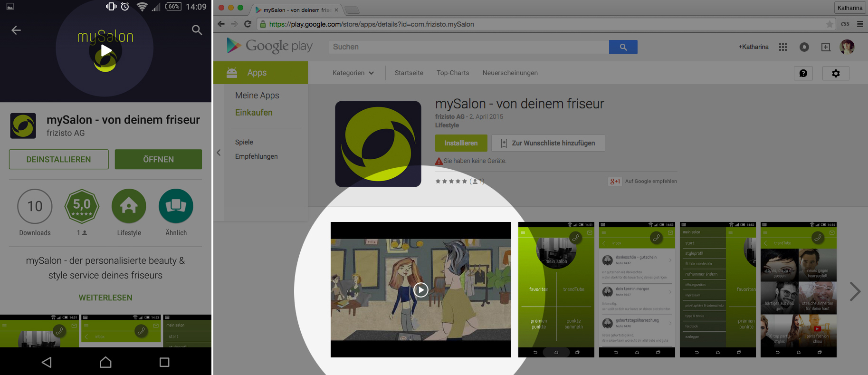Select the Apps section tab
The height and width of the screenshot is (375, 868).
click(260, 73)
